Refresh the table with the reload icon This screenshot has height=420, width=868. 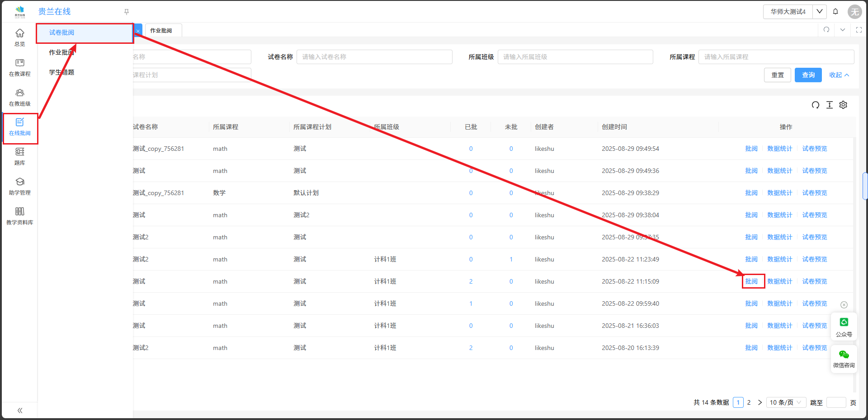815,105
